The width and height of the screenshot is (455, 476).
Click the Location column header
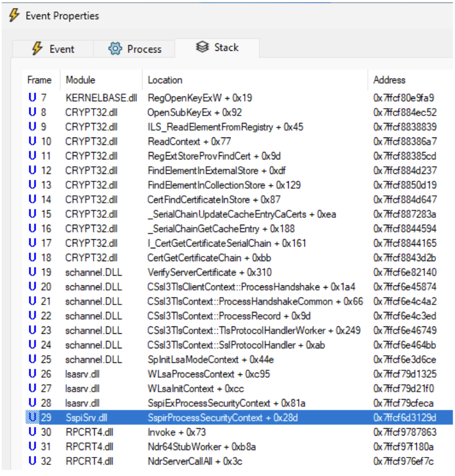(165, 80)
